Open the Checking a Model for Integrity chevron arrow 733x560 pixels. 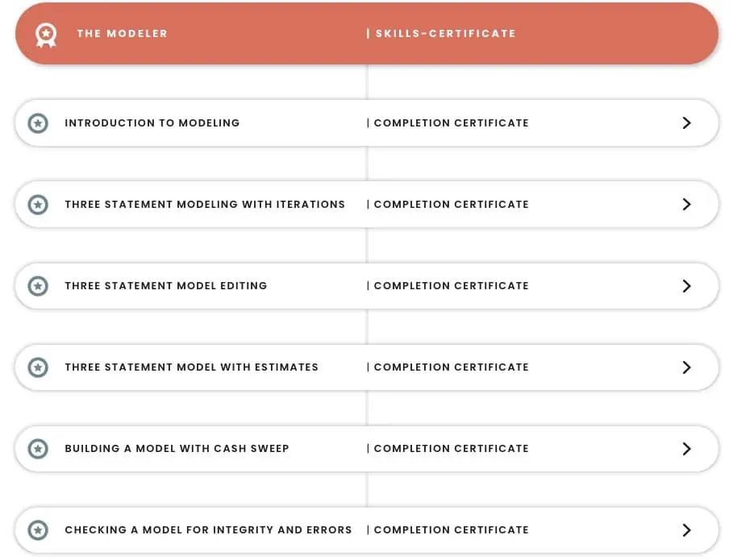687,529
